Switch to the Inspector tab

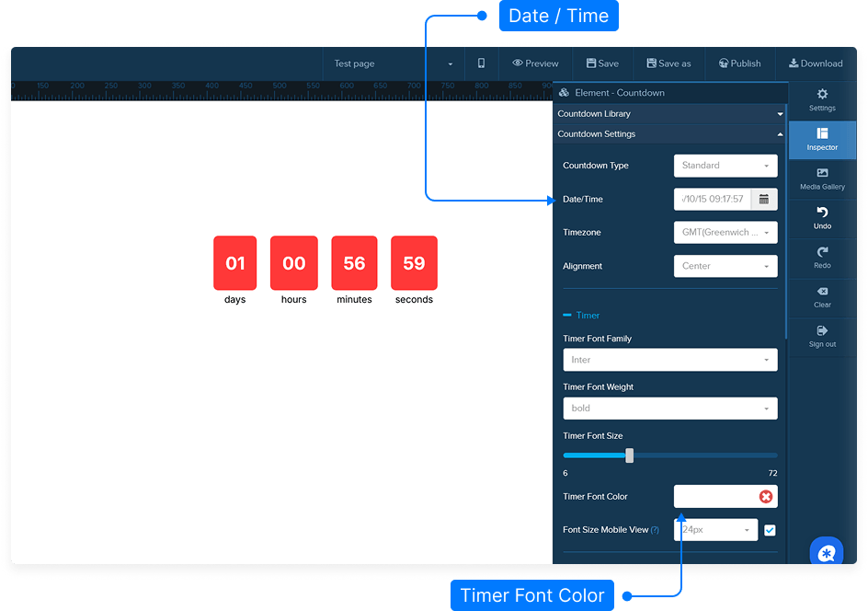click(822, 140)
